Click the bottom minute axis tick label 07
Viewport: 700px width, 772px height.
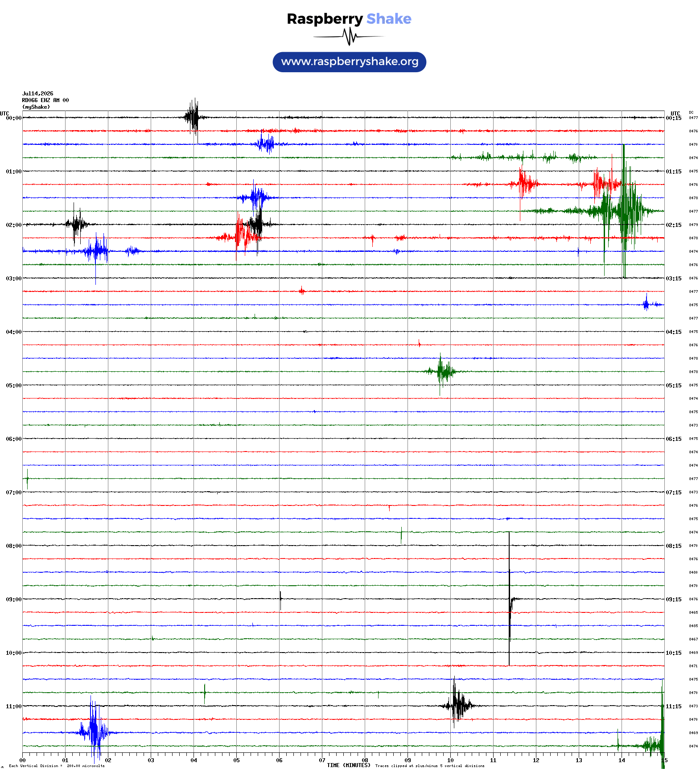click(x=322, y=760)
